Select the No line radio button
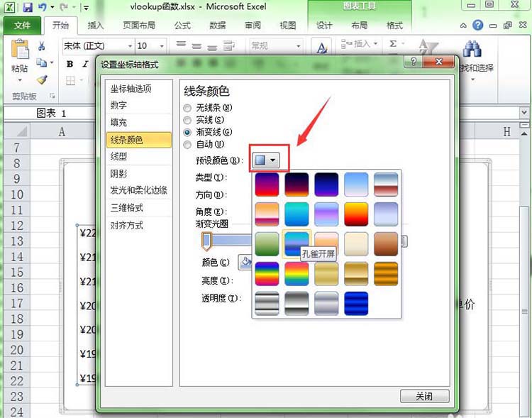The height and width of the screenshot is (418, 532). click(x=187, y=109)
